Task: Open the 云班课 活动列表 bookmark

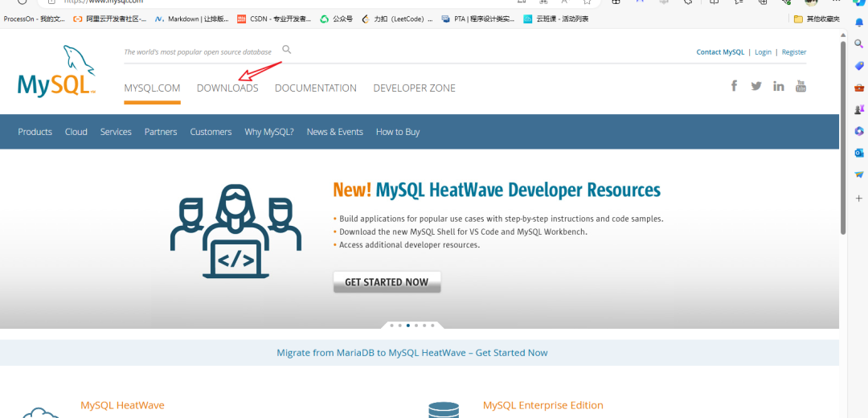Action: tap(556, 18)
